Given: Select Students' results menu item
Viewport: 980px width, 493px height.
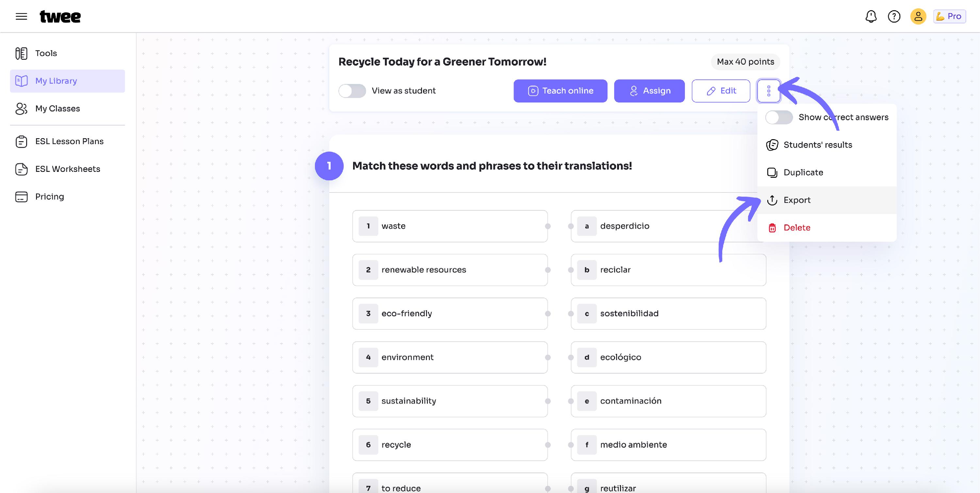Looking at the screenshot, I should point(827,145).
